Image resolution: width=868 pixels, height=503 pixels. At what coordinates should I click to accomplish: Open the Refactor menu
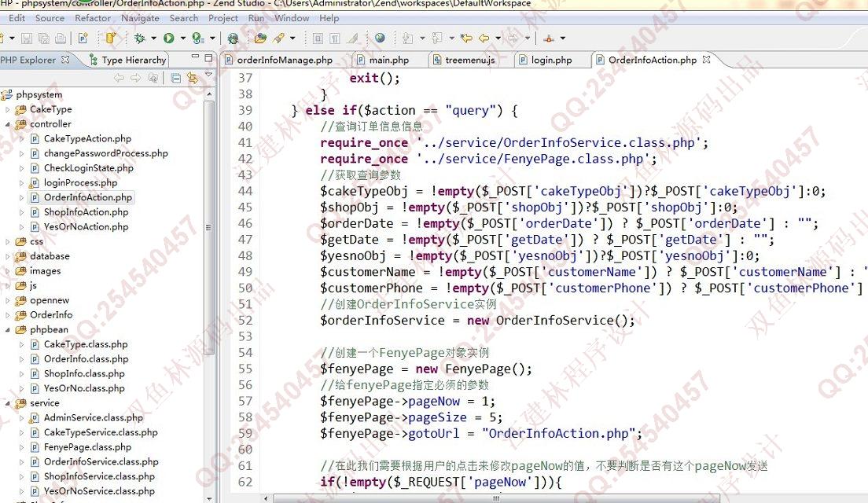pyautogui.click(x=93, y=18)
